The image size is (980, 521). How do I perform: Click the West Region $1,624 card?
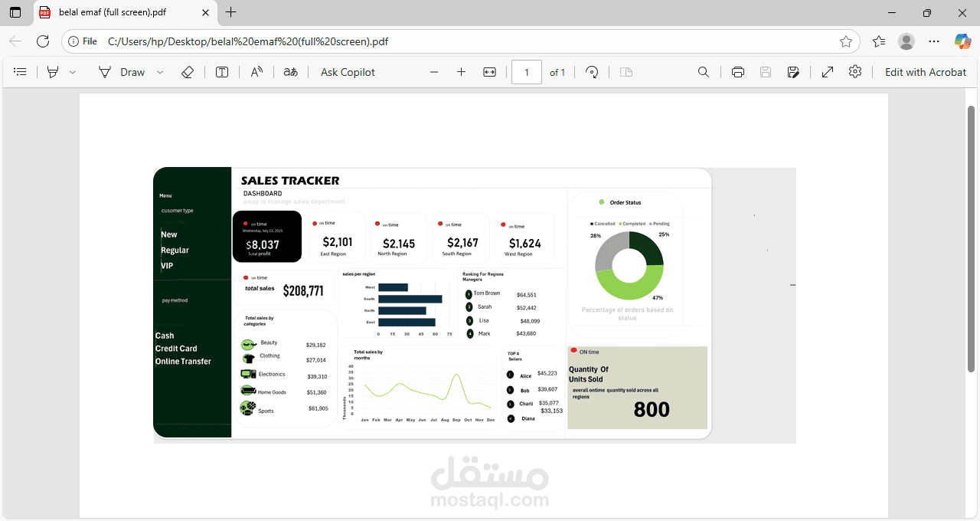tap(524, 238)
